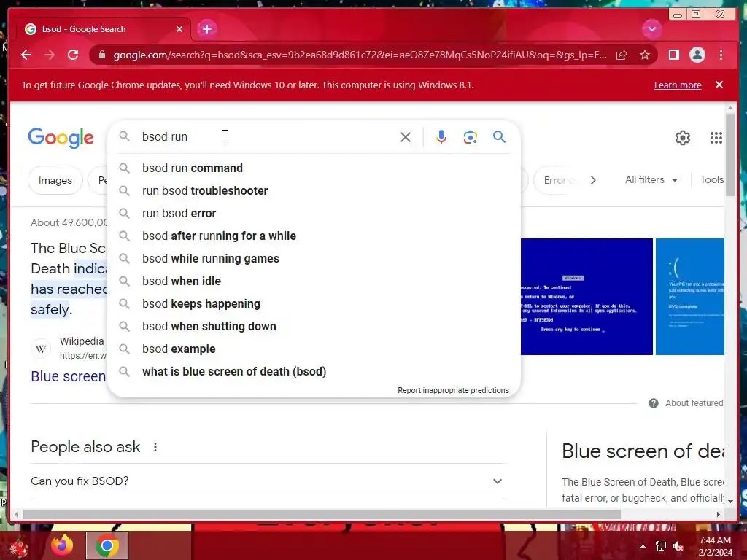Select suggestion 'bsod run command'

[x=314, y=168]
